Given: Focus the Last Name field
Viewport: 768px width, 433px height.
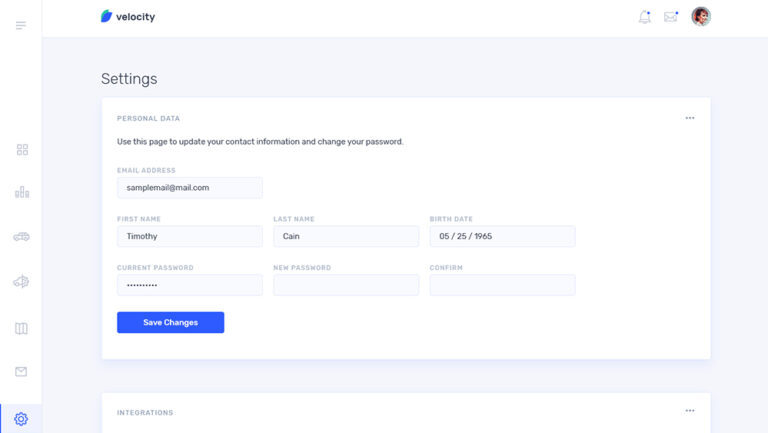Looking at the screenshot, I should 345,236.
